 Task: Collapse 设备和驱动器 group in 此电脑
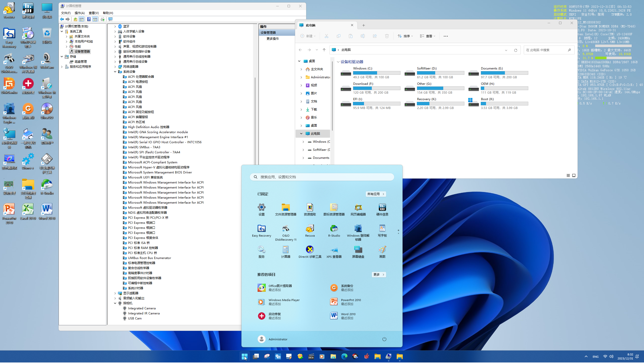(x=338, y=62)
